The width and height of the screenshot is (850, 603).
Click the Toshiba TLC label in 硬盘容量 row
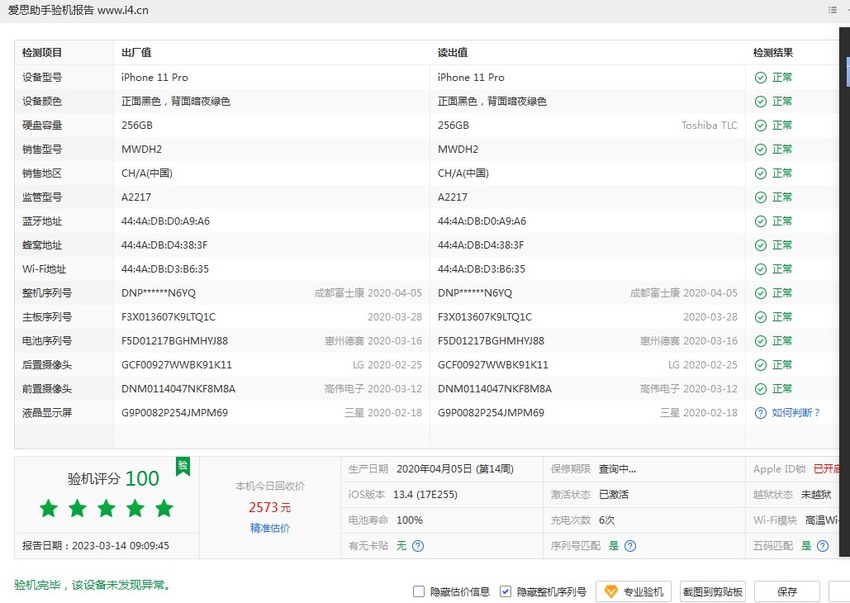(710, 125)
